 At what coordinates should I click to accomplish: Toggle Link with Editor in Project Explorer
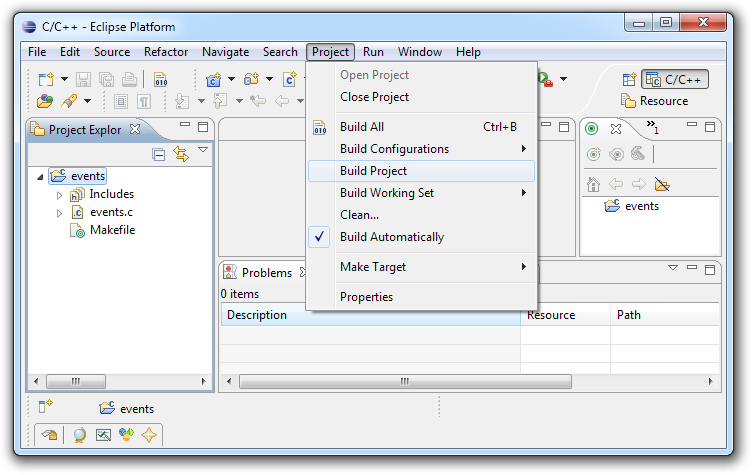coord(181,154)
